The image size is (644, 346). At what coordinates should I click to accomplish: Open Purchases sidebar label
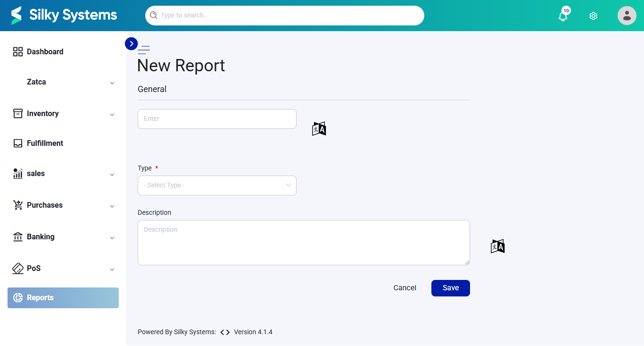45,205
